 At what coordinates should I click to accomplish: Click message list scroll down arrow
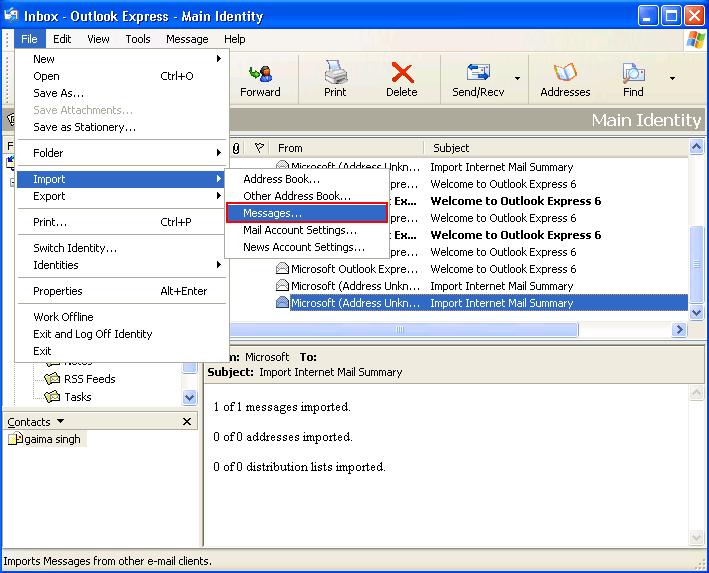point(696,313)
